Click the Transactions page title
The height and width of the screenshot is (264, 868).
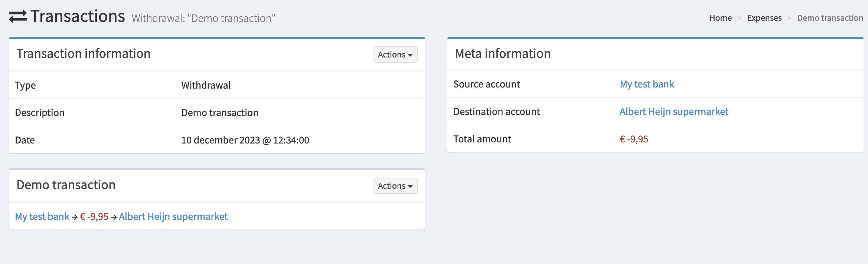click(78, 16)
